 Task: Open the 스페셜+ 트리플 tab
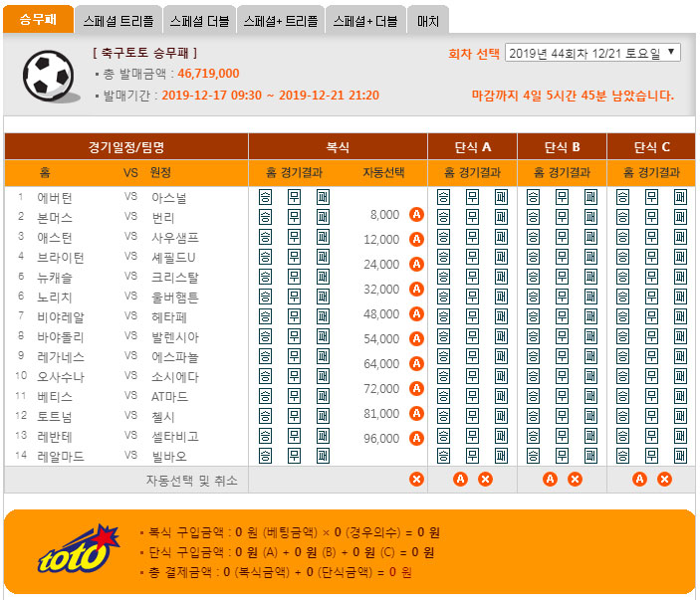click(281, 21)
